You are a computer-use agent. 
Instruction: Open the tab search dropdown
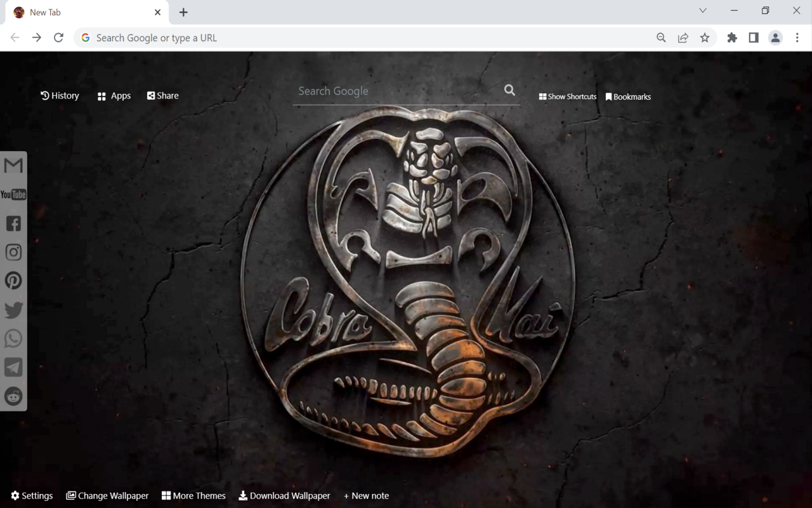click(x=703, y=11)
